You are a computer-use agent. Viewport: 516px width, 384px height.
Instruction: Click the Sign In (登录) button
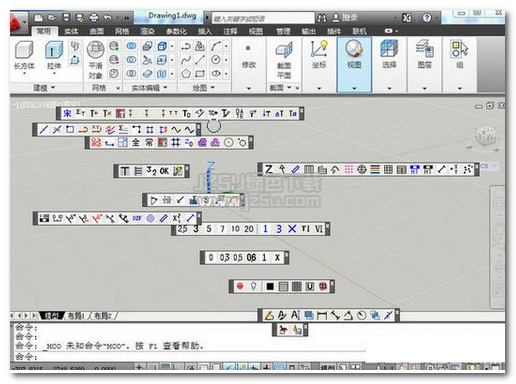pyautogui.click(x=345, y=18)
